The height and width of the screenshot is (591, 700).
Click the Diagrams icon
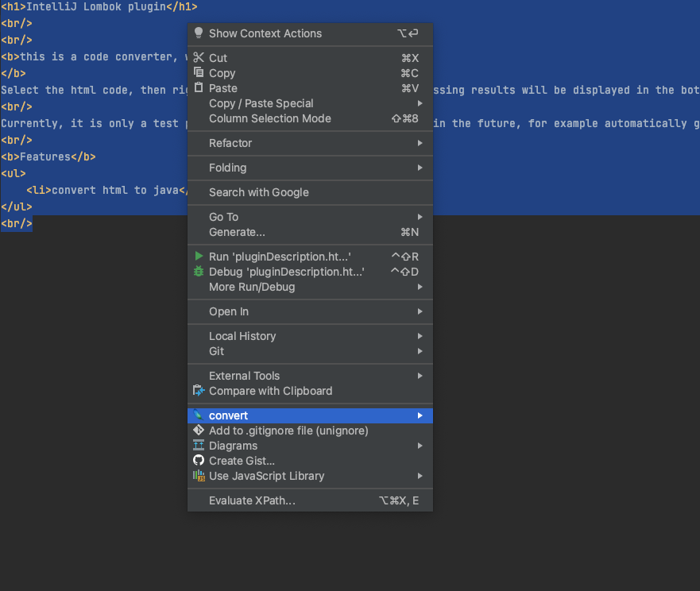[199, 446]
